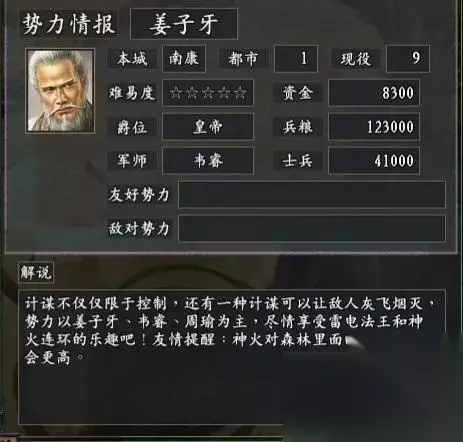Click the 势力情报 title label
Image resolution: width=463 pixels, height=442 pixels.
(69, 24)
